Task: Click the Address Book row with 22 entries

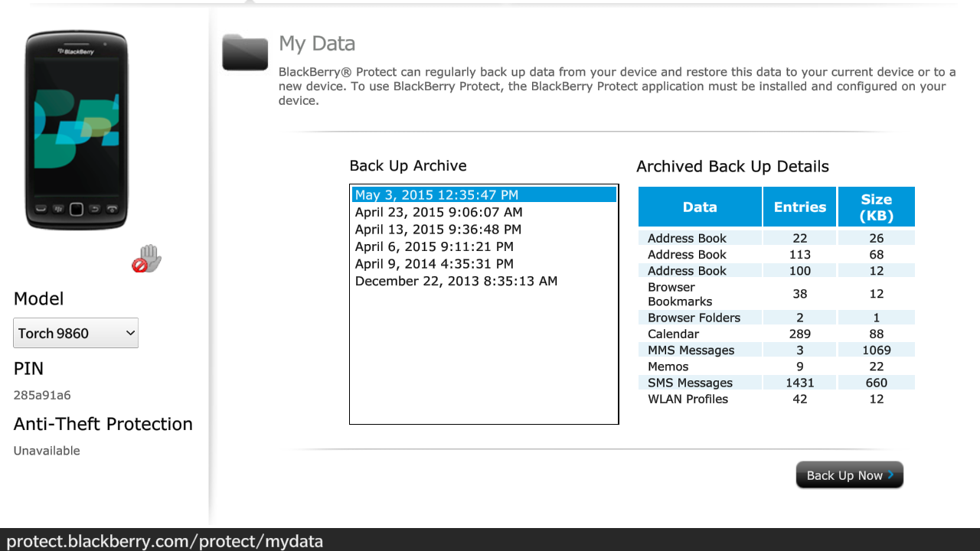Action: (776, 238)
